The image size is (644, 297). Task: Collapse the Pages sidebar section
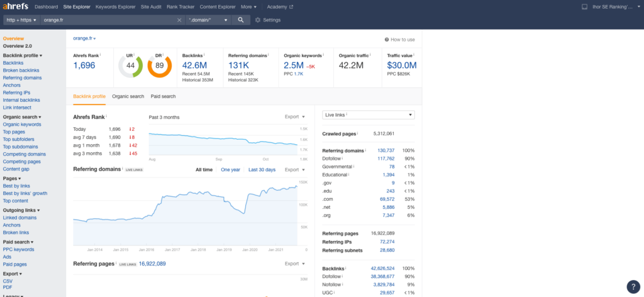[12, 179]
